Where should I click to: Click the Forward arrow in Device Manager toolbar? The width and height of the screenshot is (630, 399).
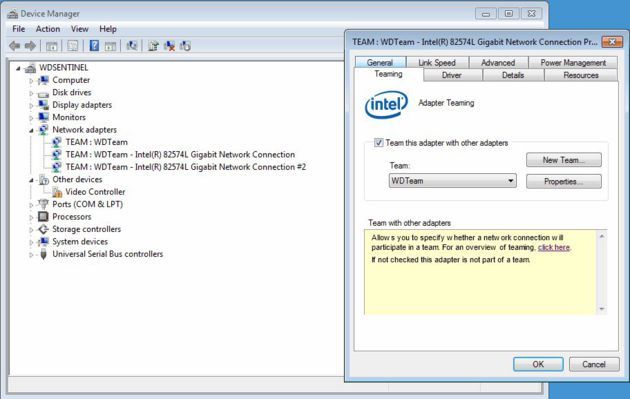pos(30,46)
